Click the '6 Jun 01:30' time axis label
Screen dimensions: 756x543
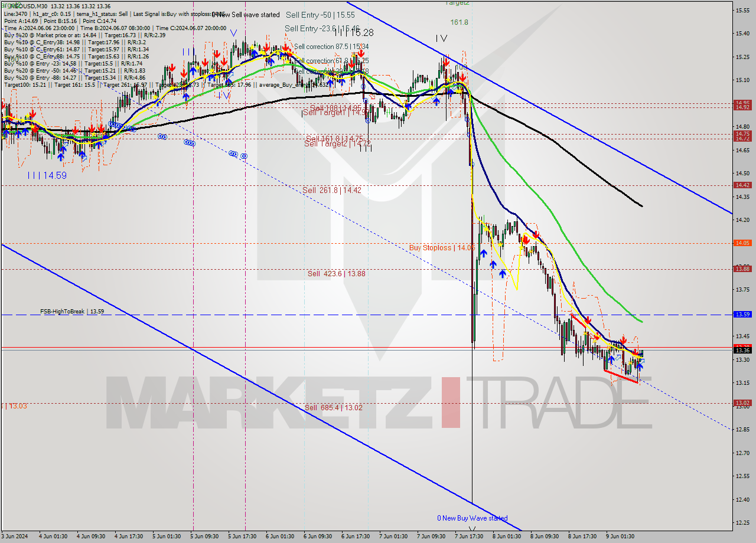pos(280,537)
